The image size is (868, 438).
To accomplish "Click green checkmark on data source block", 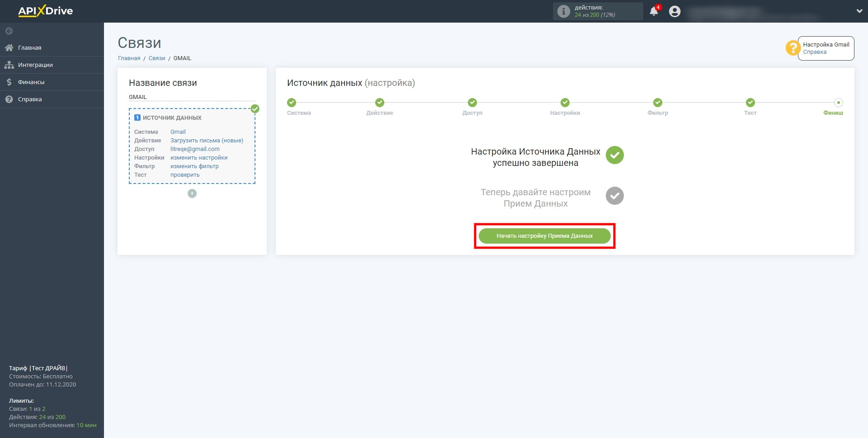I will coord(255,108).
